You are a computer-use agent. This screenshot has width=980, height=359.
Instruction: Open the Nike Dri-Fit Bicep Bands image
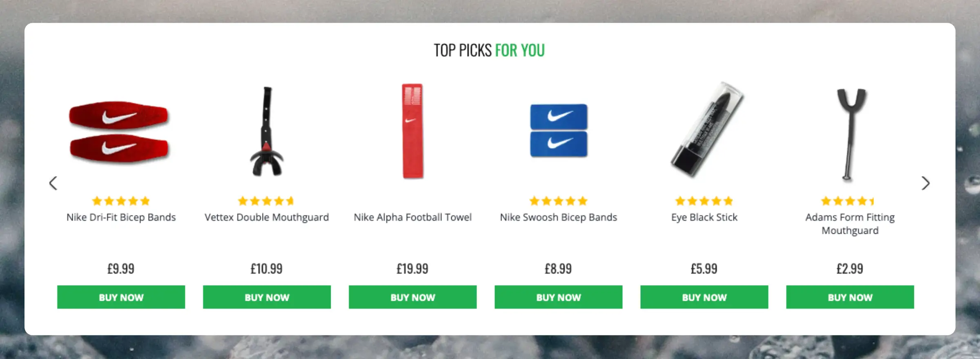pos(119,131)
